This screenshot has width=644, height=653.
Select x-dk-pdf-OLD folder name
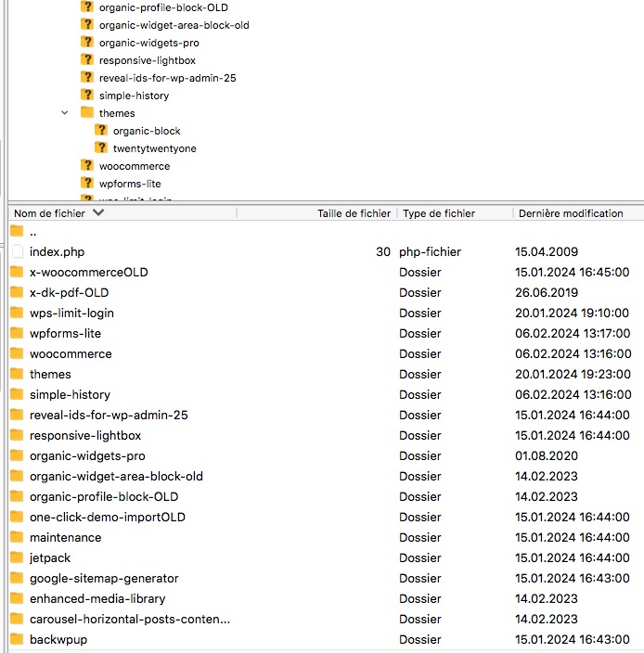70,292
